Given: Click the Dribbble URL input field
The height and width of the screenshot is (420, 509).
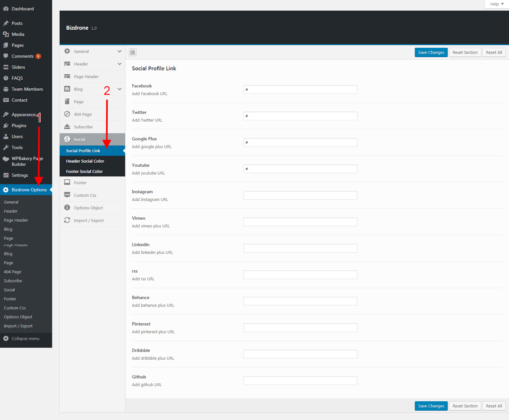Looking at the screenshot, I should (300, 354).
